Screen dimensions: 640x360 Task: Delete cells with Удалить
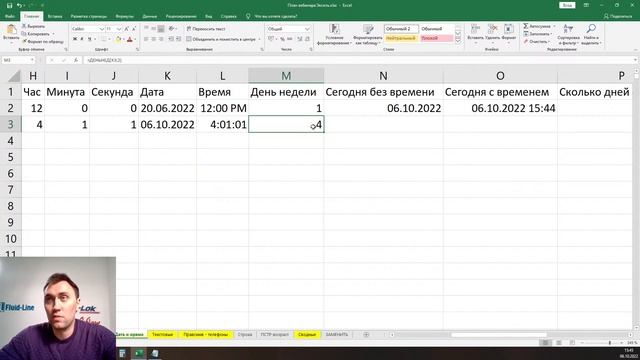[493, 34]
